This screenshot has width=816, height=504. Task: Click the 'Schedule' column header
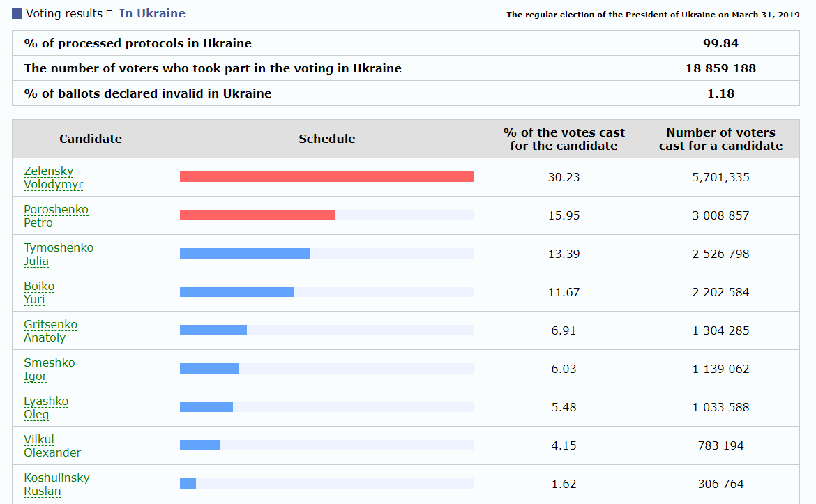[327, 139]
